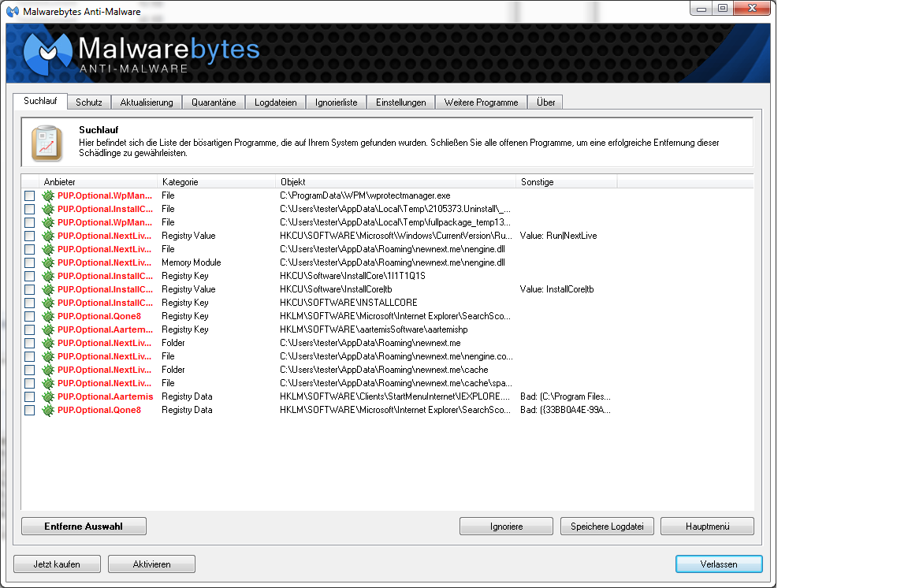Open the Quarantäne tab
908x588 pixels.
(x=214, y=102)
